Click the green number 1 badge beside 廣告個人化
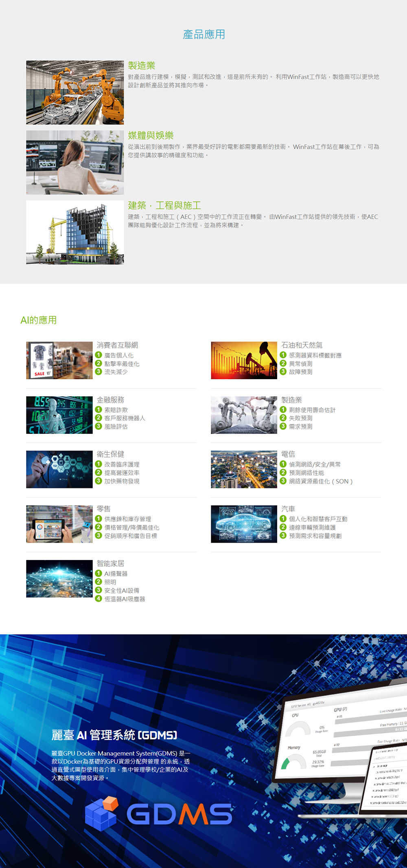Screen dimensions: 407x868 [98, 355]
